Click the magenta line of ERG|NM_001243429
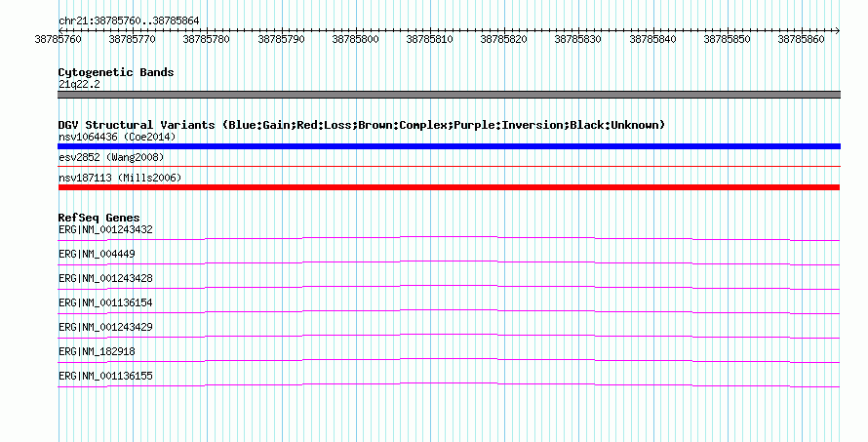The height and width of the screenshot is (442, 868). (449, 336)
